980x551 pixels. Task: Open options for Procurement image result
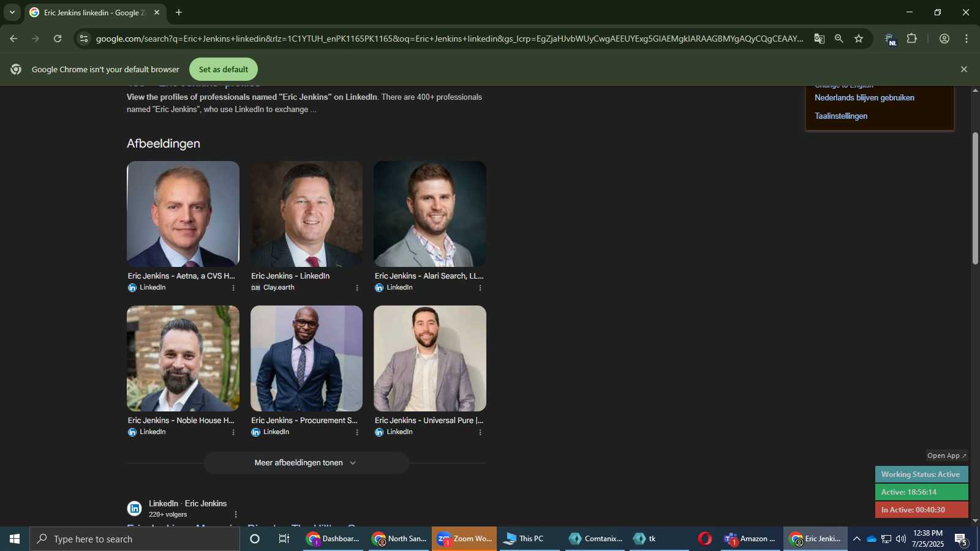(x=357, y=432)
